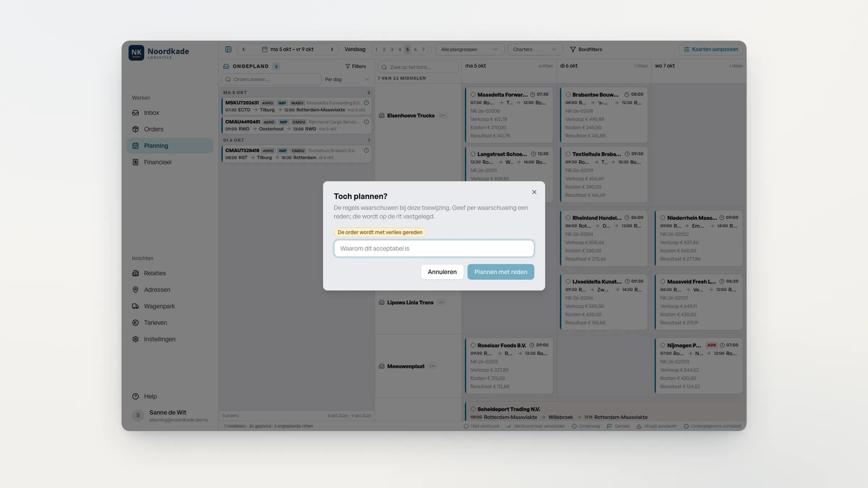868x488 pixels.
Task: Select day count 3
Action: (x=392, y=50)
